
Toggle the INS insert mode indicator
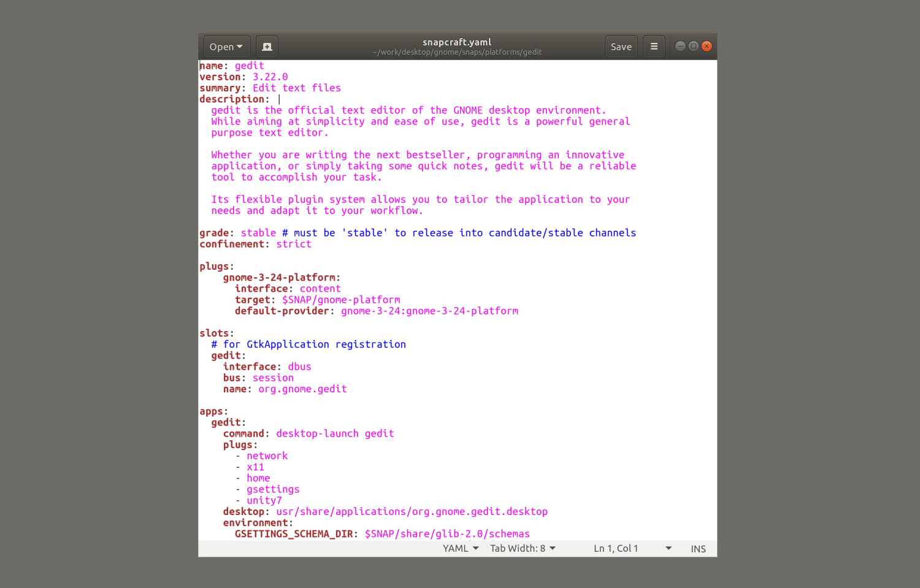(698, 549)
